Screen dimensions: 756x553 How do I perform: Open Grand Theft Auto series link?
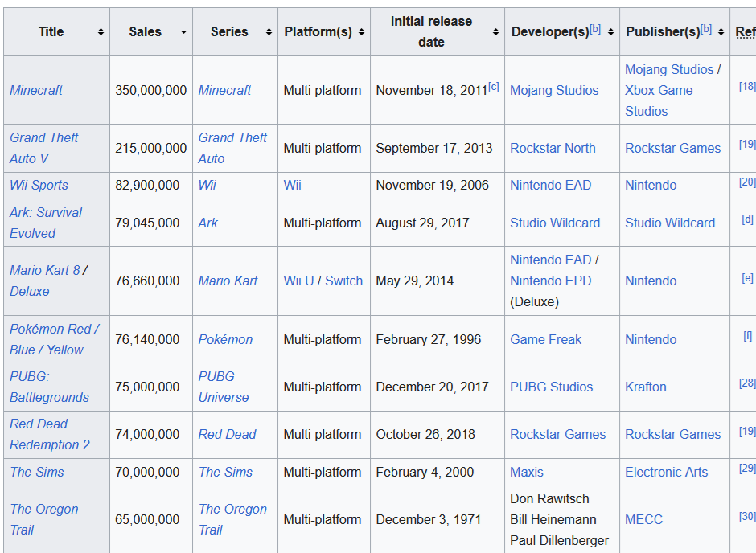pyautogui.click(x=232, y=149)
